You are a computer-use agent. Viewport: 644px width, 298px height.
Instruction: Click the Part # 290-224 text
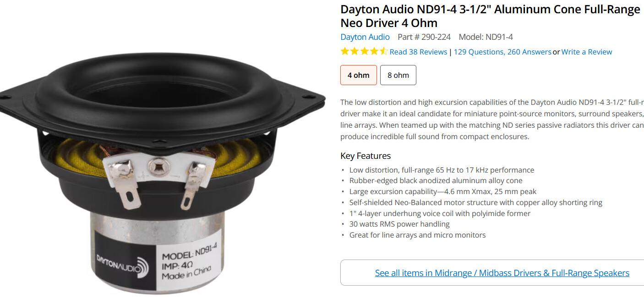424,37
